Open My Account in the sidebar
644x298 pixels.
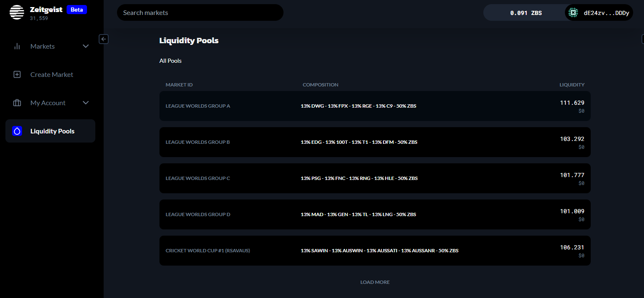50,103
